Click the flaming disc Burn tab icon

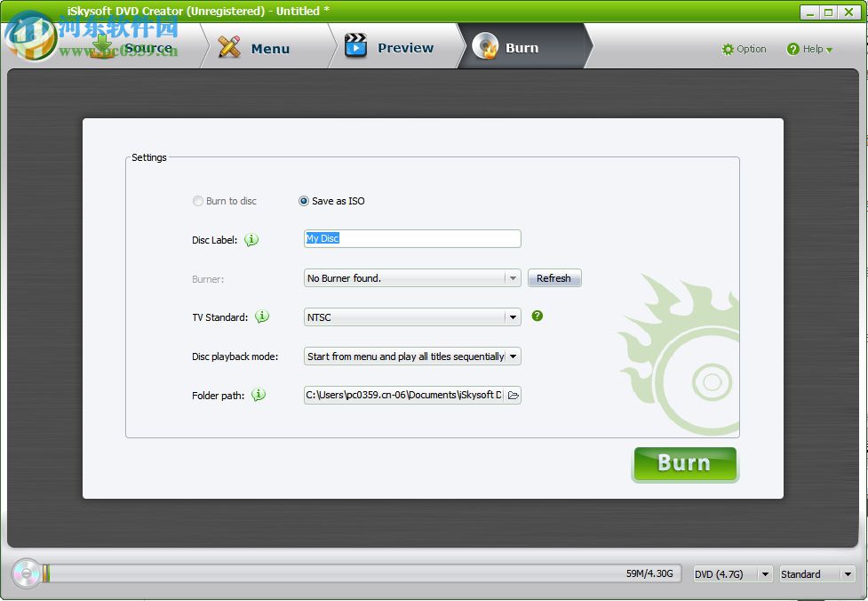click(x=485, y=46)
